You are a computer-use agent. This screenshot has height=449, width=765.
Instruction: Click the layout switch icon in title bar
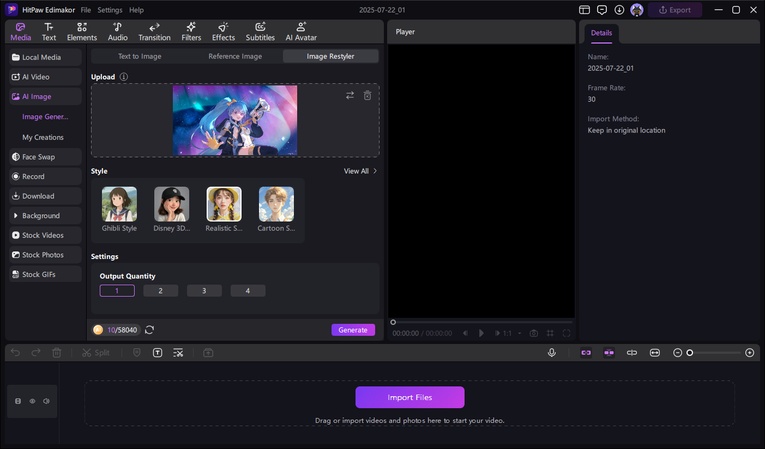point(584,10)
